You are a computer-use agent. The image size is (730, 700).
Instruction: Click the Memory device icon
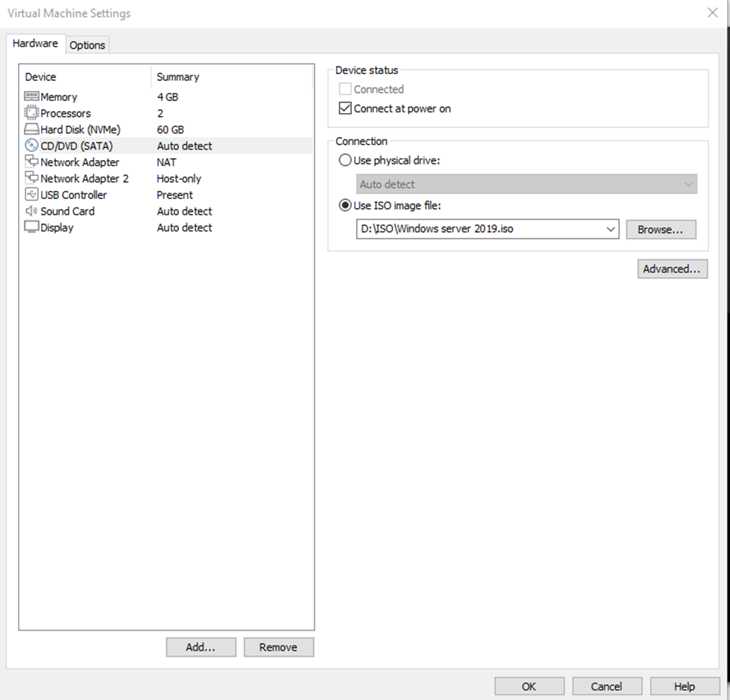tap(31, 97)
